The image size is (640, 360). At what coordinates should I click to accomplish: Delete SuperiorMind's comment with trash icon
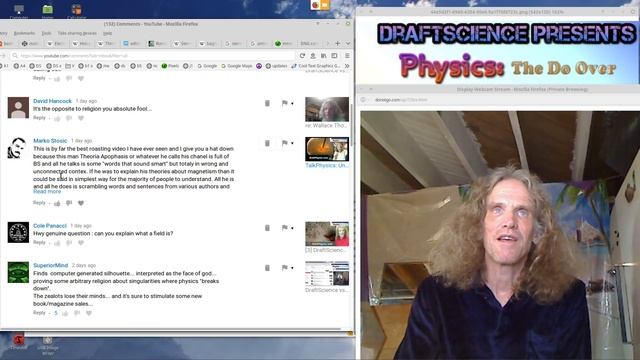pyautogui.click(x=267, y=268)
